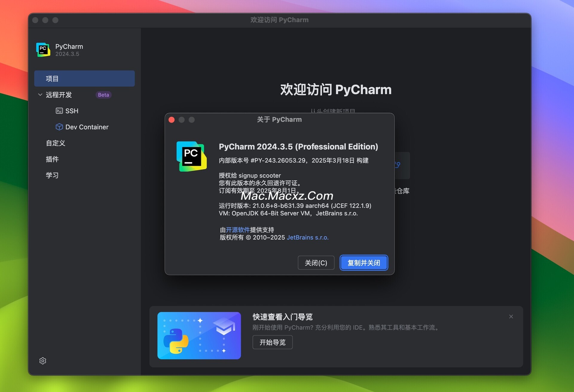
Task: Open the 开源软件 link
Action: coord(238,230)
